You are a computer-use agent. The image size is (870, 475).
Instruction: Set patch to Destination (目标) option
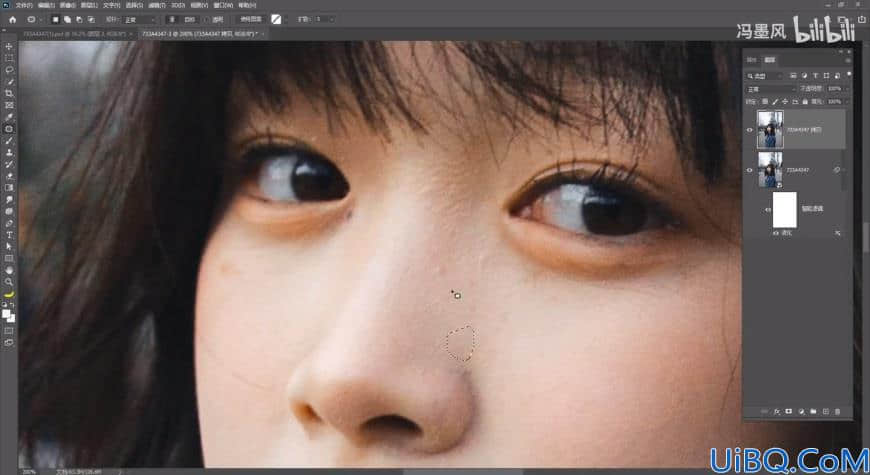point(189,19)
